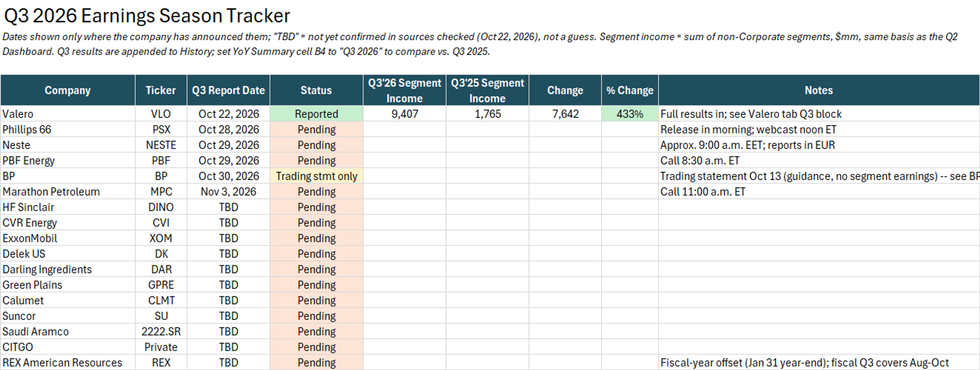Select the CITGO company cell
This screenshot has height=370, width=980.
point(68,347)
